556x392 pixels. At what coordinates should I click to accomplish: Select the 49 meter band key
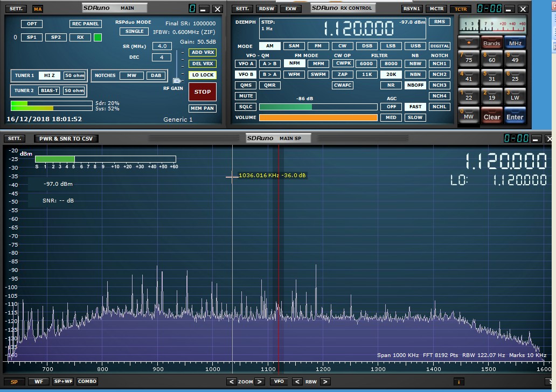(515, 59)
